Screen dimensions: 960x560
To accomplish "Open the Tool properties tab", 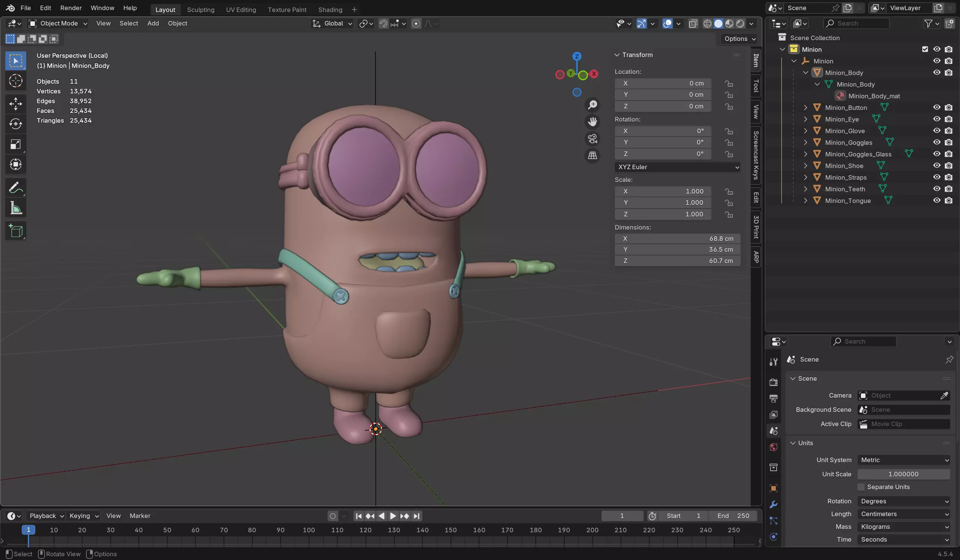I will click(773, 362).
